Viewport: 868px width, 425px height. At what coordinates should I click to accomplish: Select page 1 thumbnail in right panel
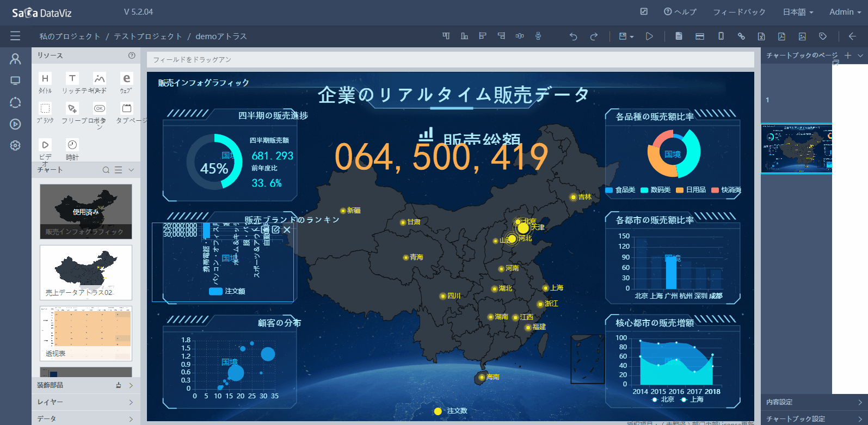tap(796, 149)
